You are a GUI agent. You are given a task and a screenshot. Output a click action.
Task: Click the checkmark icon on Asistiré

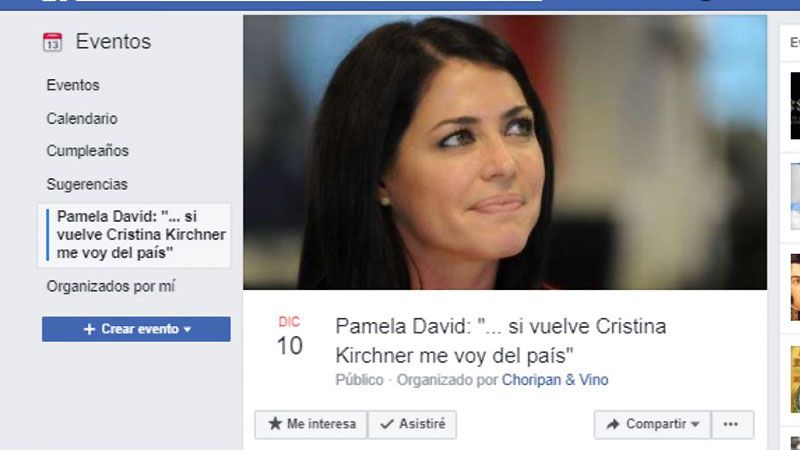[387, 424]
